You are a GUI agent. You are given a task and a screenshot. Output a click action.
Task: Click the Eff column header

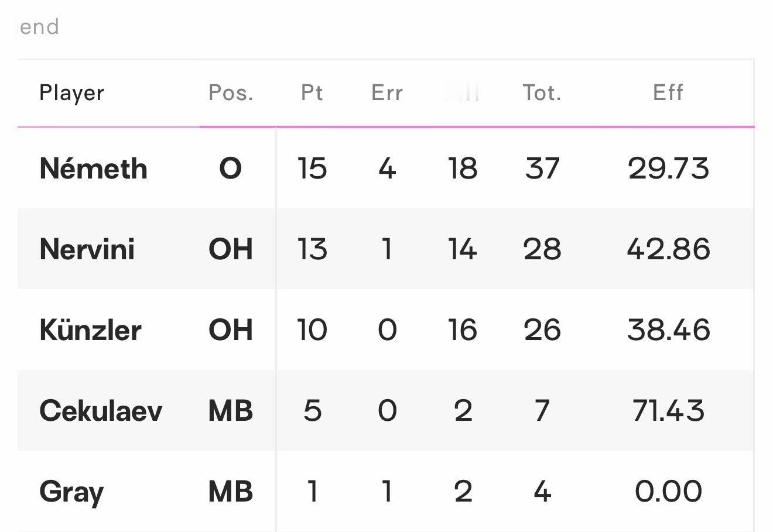[x=668, y=93]
